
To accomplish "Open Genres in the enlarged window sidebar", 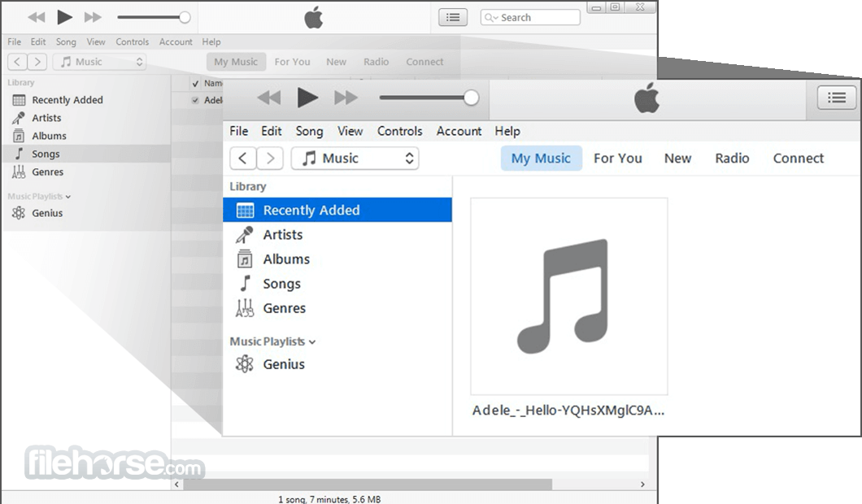I will [337, 308].
